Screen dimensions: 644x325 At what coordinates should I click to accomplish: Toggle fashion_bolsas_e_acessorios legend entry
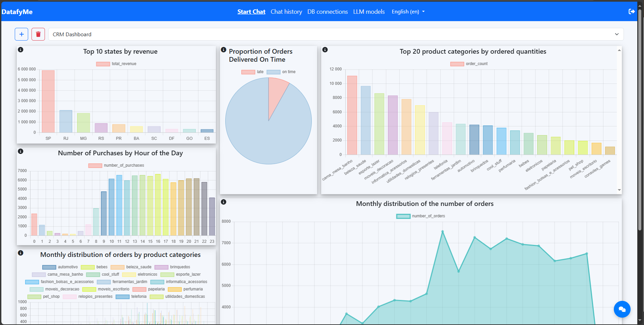(60, 282)
